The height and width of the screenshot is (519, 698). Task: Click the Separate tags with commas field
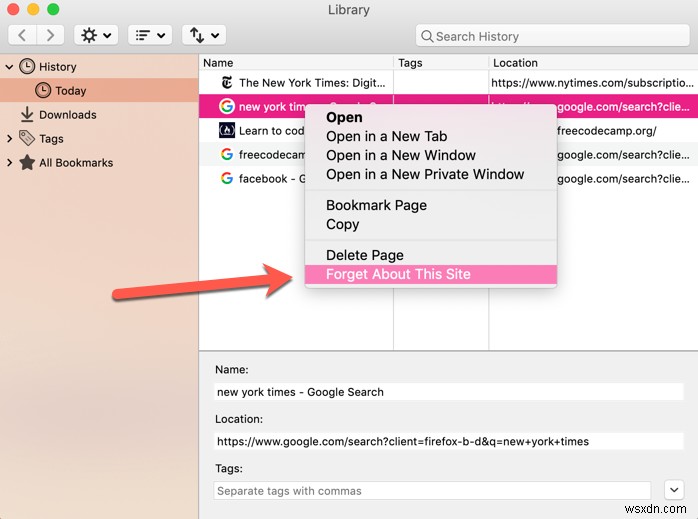coord(432,491)
